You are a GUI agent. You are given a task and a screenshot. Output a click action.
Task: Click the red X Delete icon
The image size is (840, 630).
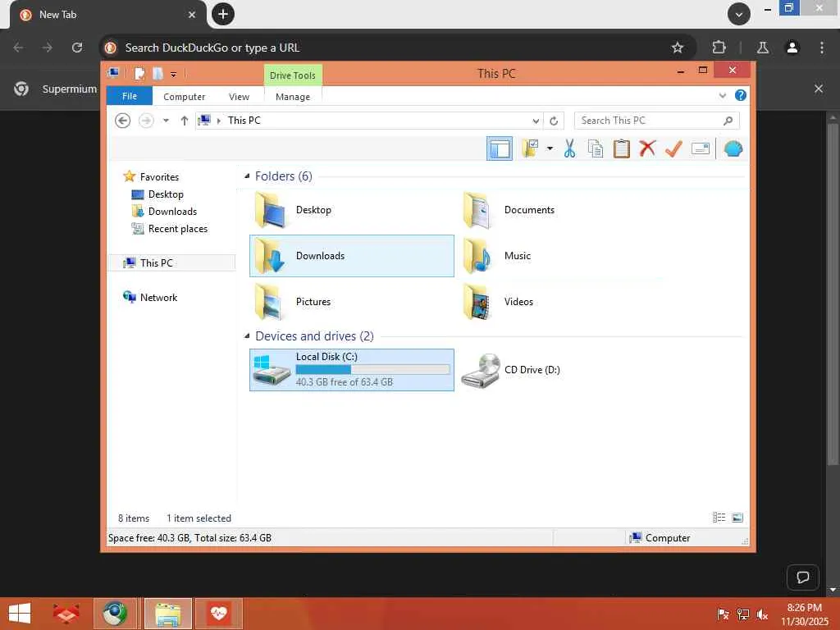(x=647, y=148)
